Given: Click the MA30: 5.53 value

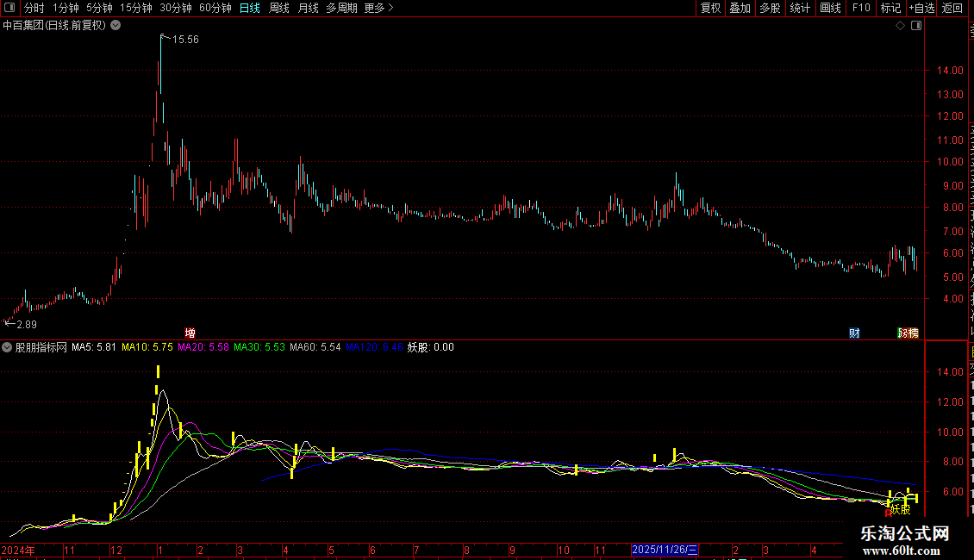Looking at the screenshot, I should pos(259,347).
